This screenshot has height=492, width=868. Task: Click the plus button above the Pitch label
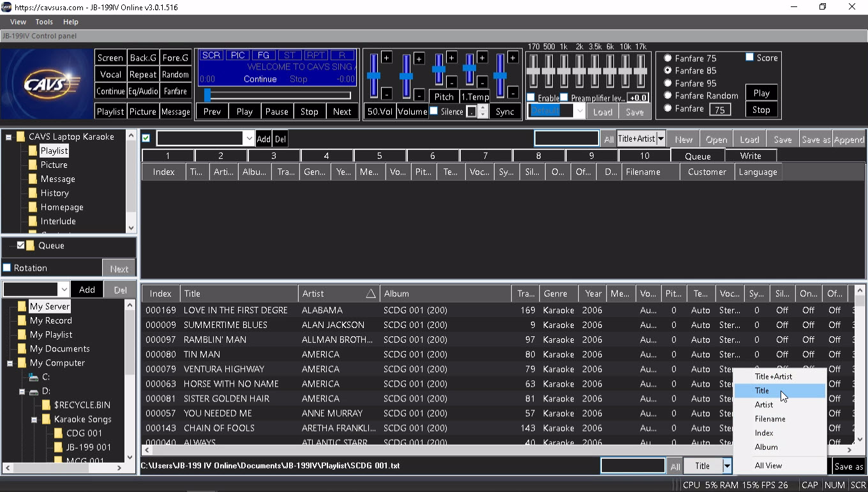[x=451, y=57]
